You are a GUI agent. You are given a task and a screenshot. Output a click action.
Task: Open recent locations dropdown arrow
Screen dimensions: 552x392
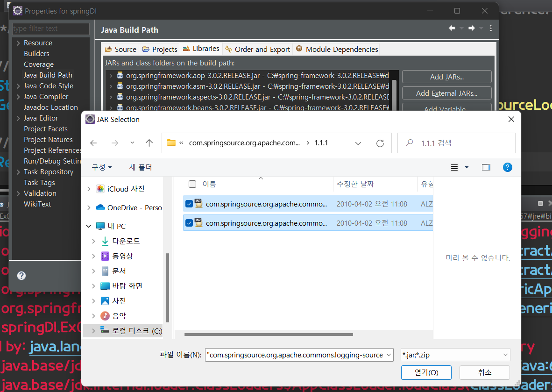132,143
